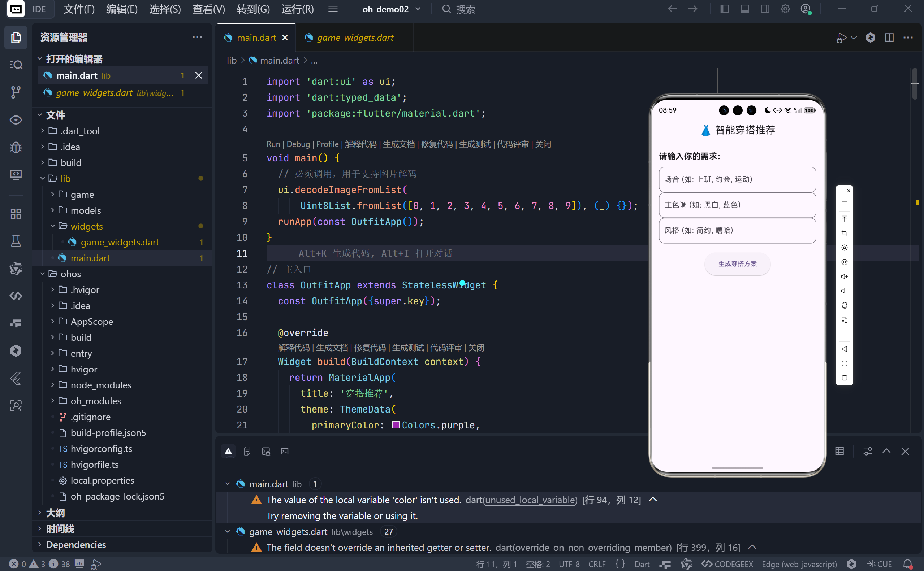Click the 解释代码 code lens above main
Screen dimensions: 924x571
pos(360,144)
